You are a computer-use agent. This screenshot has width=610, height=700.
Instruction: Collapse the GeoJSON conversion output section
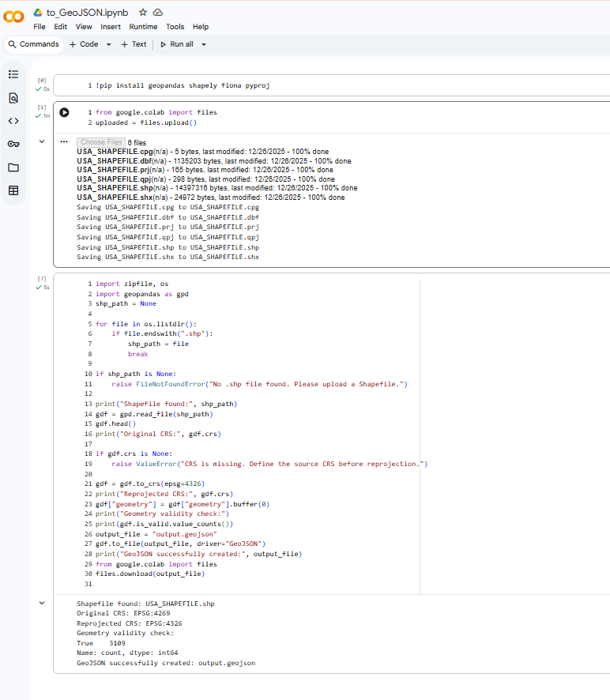42,603
